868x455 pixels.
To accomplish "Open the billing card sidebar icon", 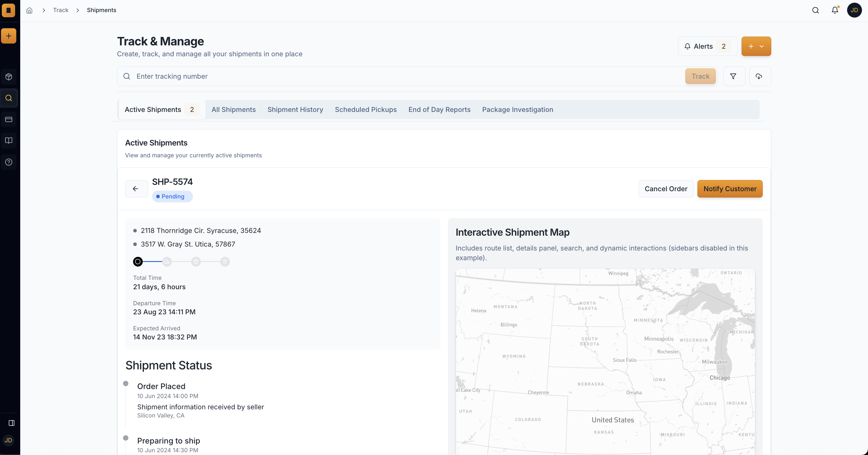I will (9, 119).
